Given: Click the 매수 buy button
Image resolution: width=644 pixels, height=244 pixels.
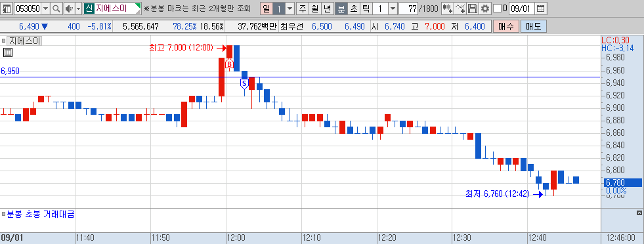Looking at the screenshot, I should (x=506, y=27).
